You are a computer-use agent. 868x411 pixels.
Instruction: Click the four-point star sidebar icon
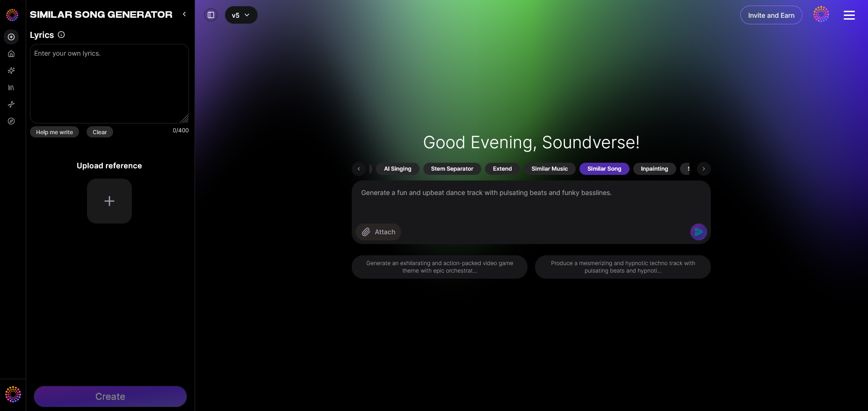coord(11,104)
